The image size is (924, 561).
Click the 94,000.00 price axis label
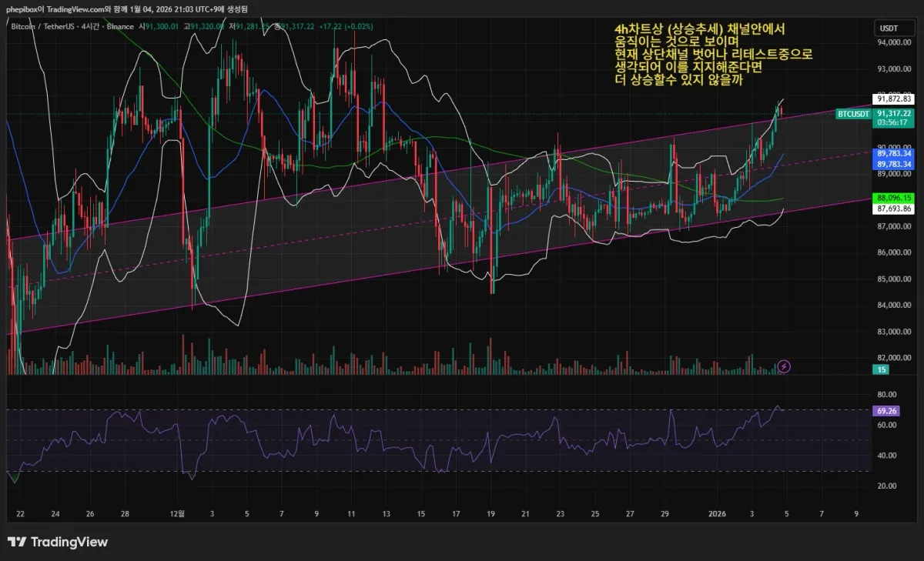(x=894, y=43)
